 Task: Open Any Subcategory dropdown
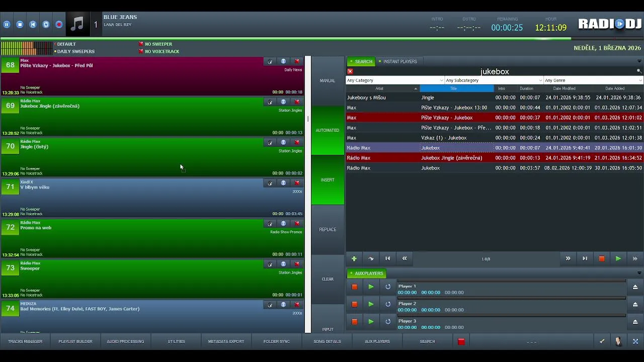494,80
